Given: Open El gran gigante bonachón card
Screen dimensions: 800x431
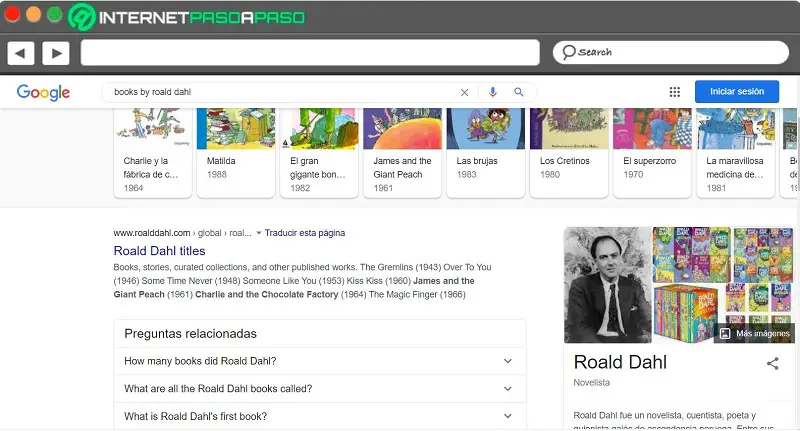Looking at the screenshot, I should click(319, 153).
